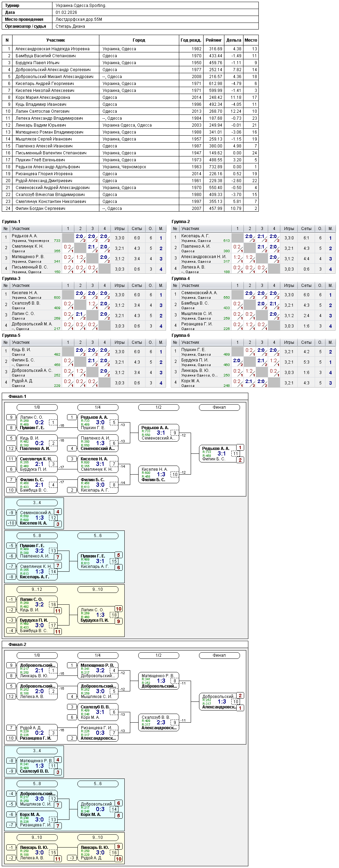Select city "Украина, Черноморск" in participants table
The image size is (339, 868).
point(124,167)
